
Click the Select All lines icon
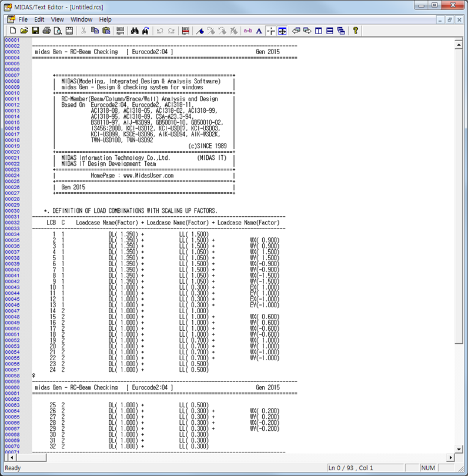pyautogui.click(x=121, y=31)
